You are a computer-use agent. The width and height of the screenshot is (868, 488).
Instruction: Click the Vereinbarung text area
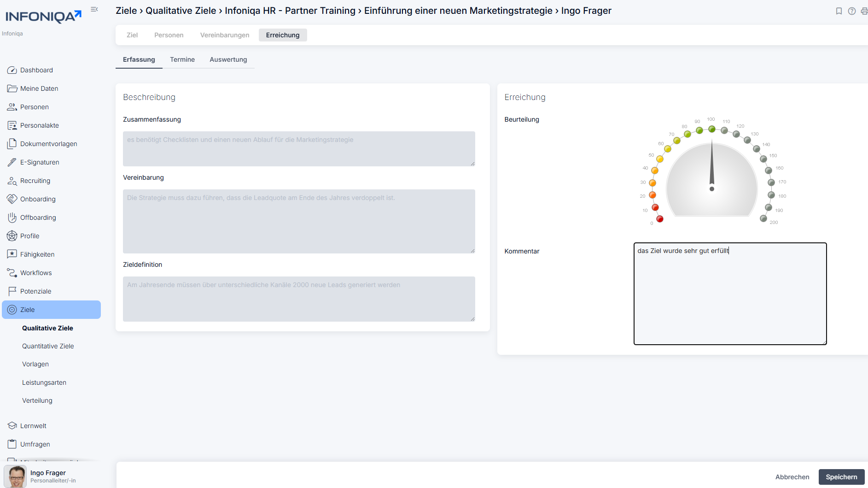(299, 221)
